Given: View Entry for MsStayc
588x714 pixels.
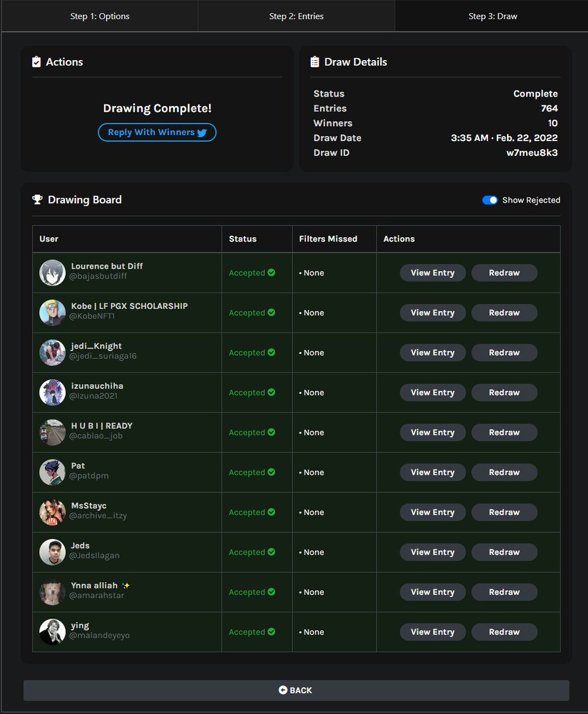Looking at the screenshot, I should (x=433, y=512).
